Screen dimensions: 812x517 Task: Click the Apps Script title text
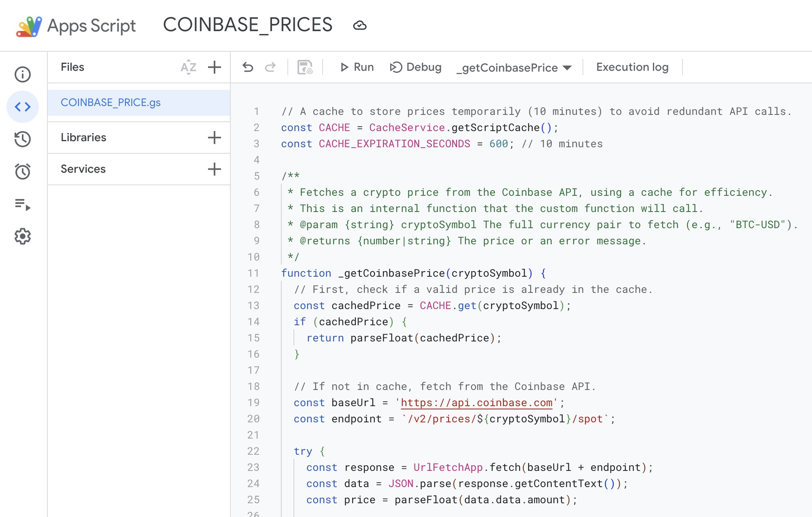click(91, 26)
